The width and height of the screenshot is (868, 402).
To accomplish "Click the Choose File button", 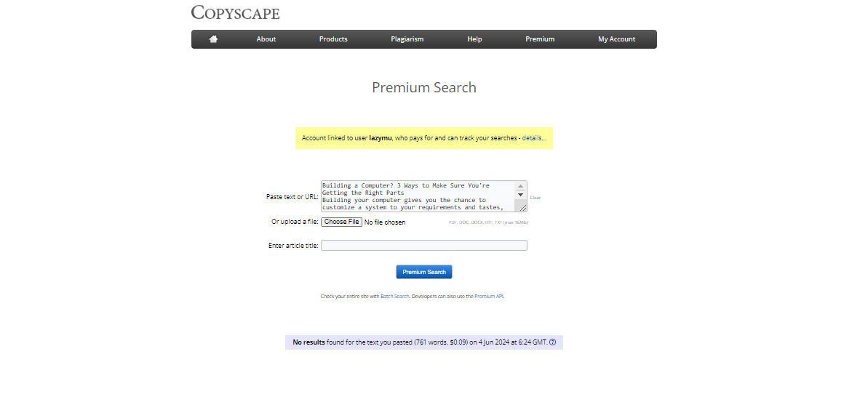I will (x=341, y=222).
